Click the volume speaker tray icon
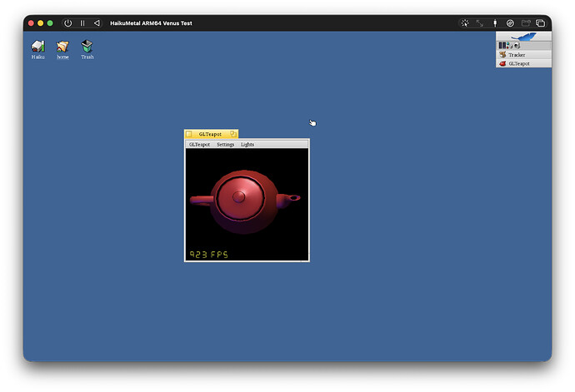This screenshot has height=392, width=575. pyautogui.click(x=517, y=46)
